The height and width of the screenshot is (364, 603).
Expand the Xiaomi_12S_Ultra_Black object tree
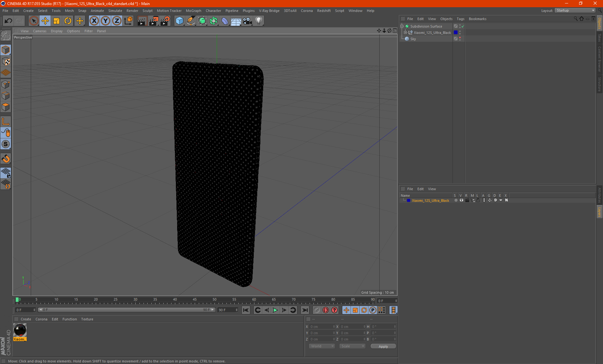tap(405, 33)
